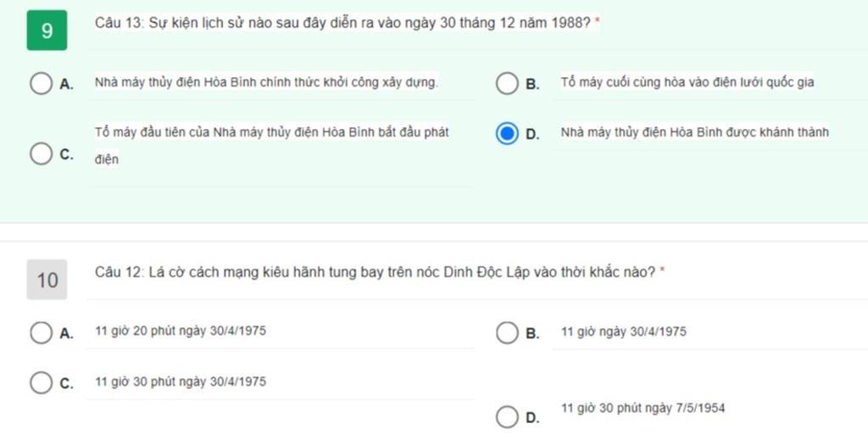
Task: Click answer text 11 giờ 30 phút ngày 30/4/1975
Action: (181, 382)
